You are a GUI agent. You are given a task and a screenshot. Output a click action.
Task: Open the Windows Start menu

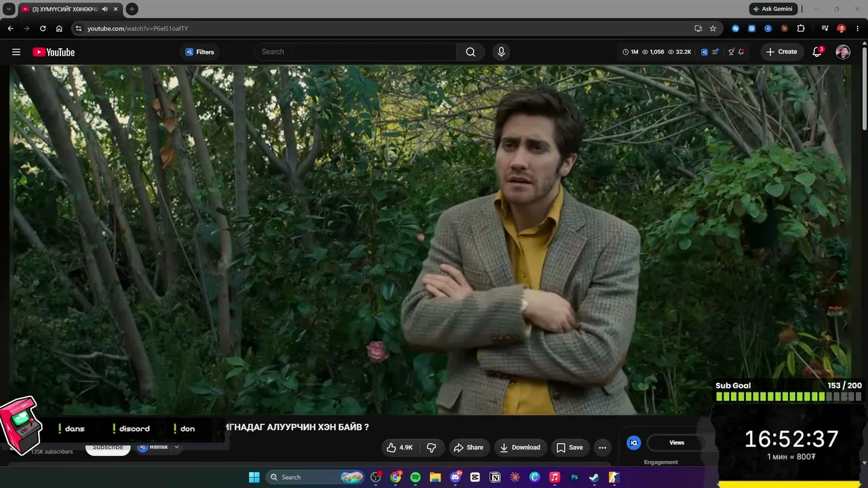tap(254, 477)
